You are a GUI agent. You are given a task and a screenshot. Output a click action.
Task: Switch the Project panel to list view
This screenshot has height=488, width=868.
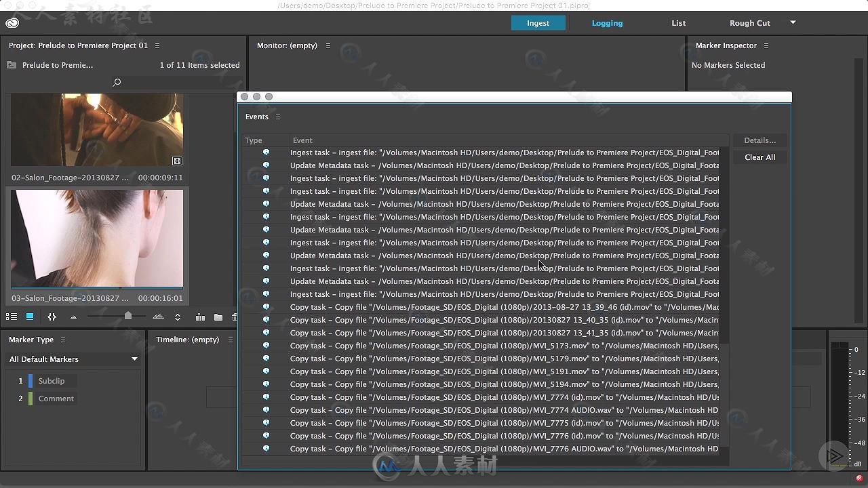(x=12, y=317)
